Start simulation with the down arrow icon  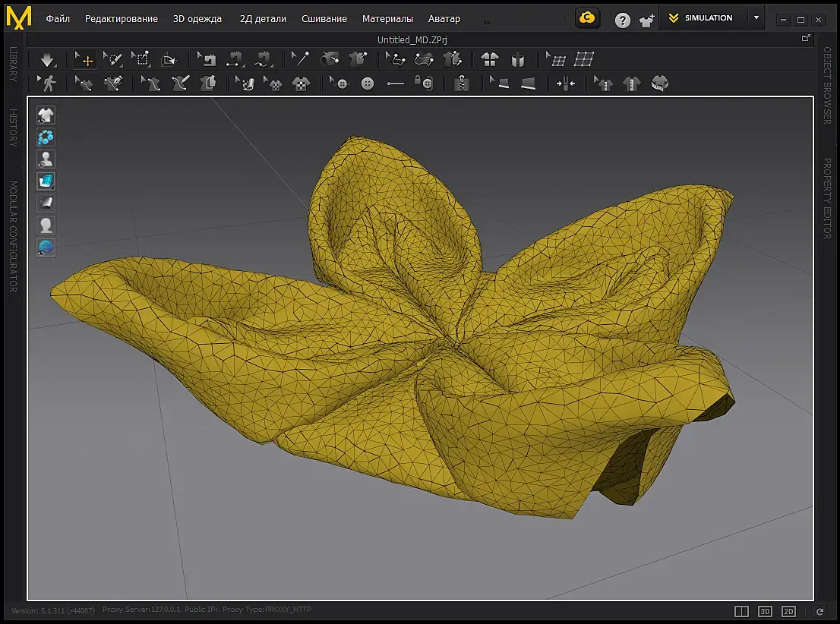[48, 59]
